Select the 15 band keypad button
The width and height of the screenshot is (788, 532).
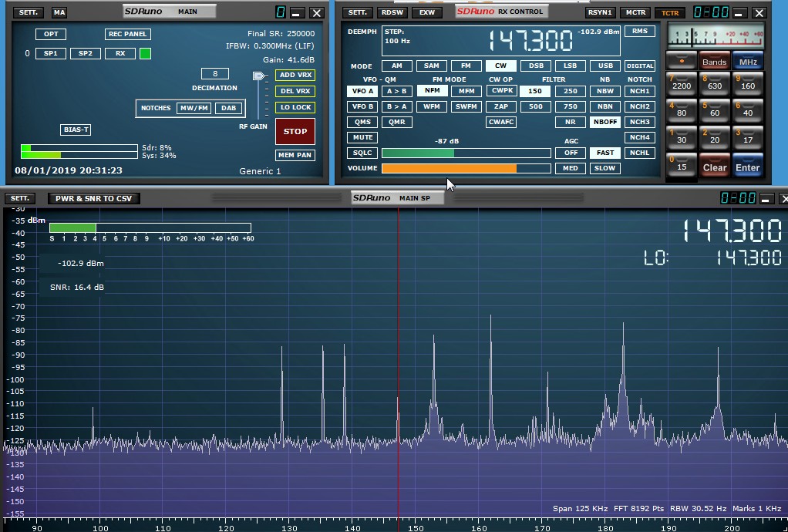click(682, 165)
